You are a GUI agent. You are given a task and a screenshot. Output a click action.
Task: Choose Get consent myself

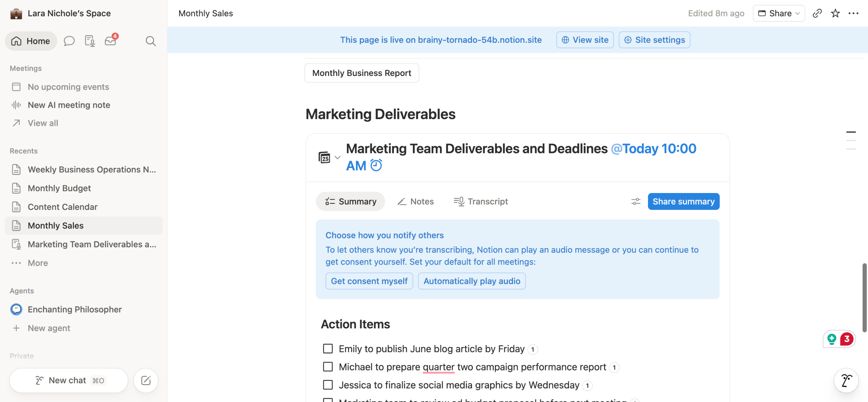pyautogui.click(x=369, y=281)
